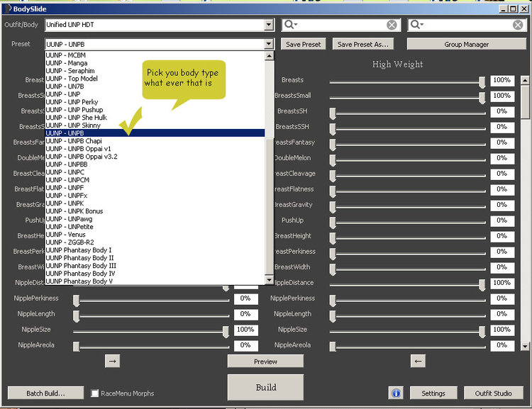
Task: Select UUNP Phantasy Body III preset
Action: pyautogui.click(x=155, y=266)
